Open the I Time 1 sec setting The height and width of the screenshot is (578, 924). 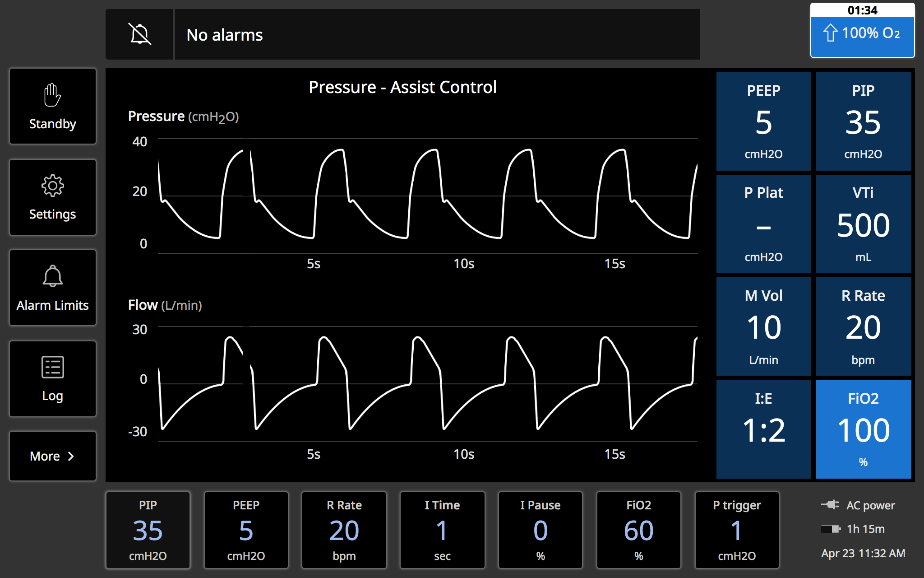tap(442, 530)
